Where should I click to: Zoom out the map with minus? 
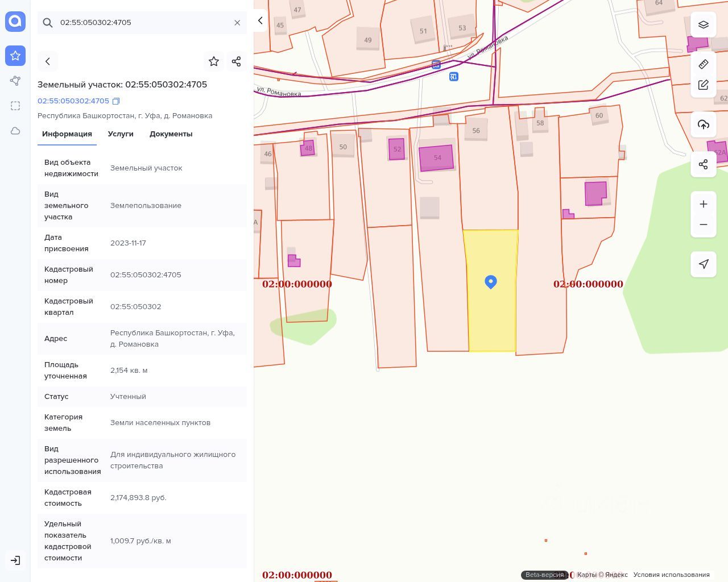pos(704,225)
